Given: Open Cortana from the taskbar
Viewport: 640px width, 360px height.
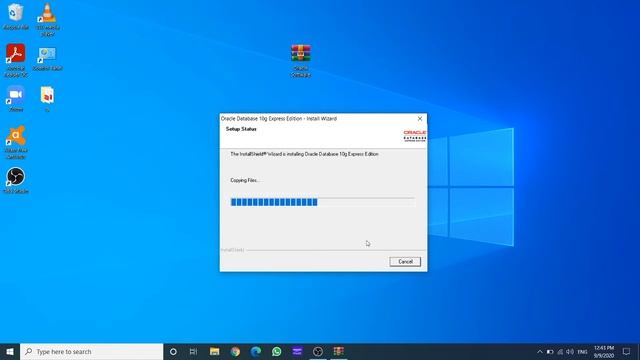Looking at the screenshot, I should [x=173, y=351].
